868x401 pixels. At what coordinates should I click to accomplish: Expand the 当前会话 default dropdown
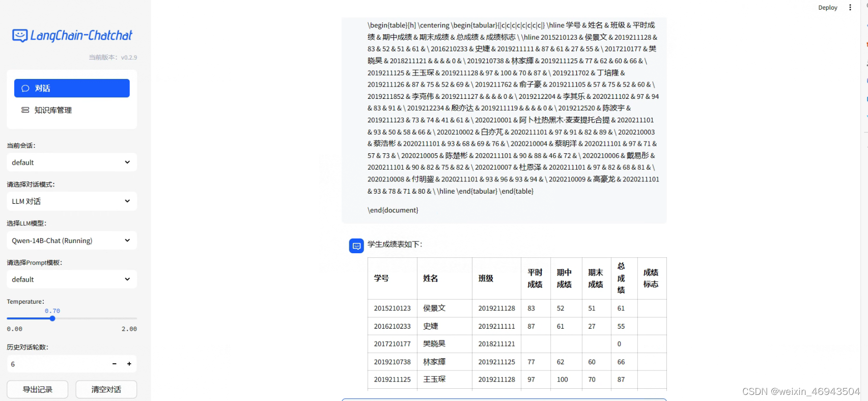click(72, 163)
